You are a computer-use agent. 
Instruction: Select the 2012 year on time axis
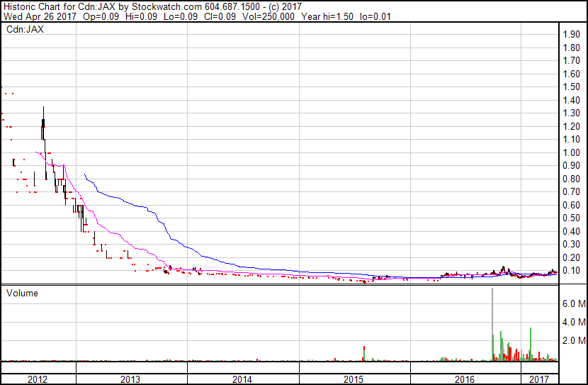38,379
